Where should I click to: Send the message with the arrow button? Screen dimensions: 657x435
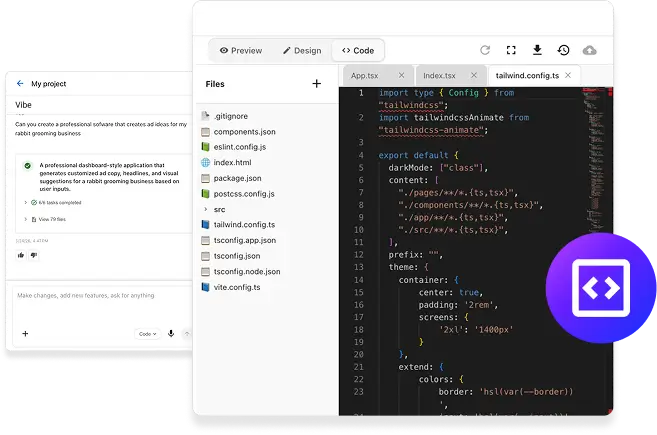187,334
